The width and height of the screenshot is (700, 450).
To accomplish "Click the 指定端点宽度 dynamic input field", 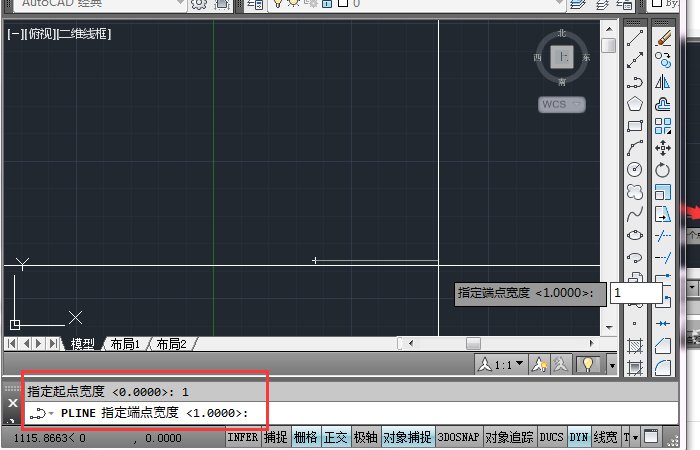I will (x=636, y=293).
